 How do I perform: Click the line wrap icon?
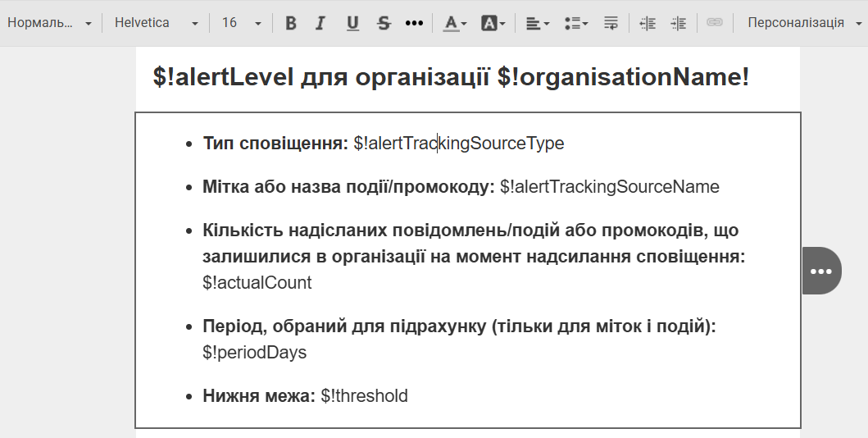(x=611, y=23)
